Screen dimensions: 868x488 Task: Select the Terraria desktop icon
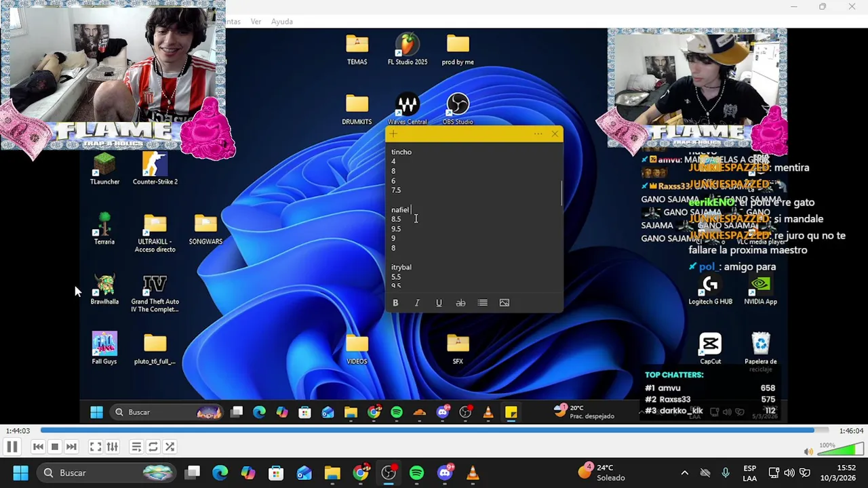(104, 229)
